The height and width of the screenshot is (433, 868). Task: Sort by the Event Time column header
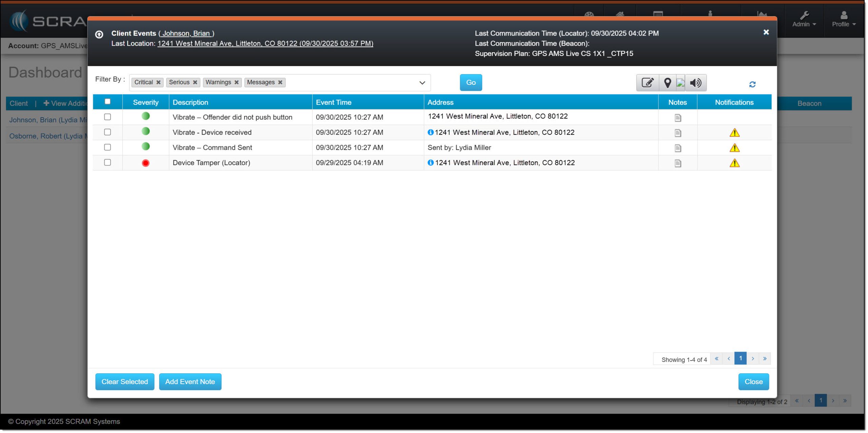point(333,102)
